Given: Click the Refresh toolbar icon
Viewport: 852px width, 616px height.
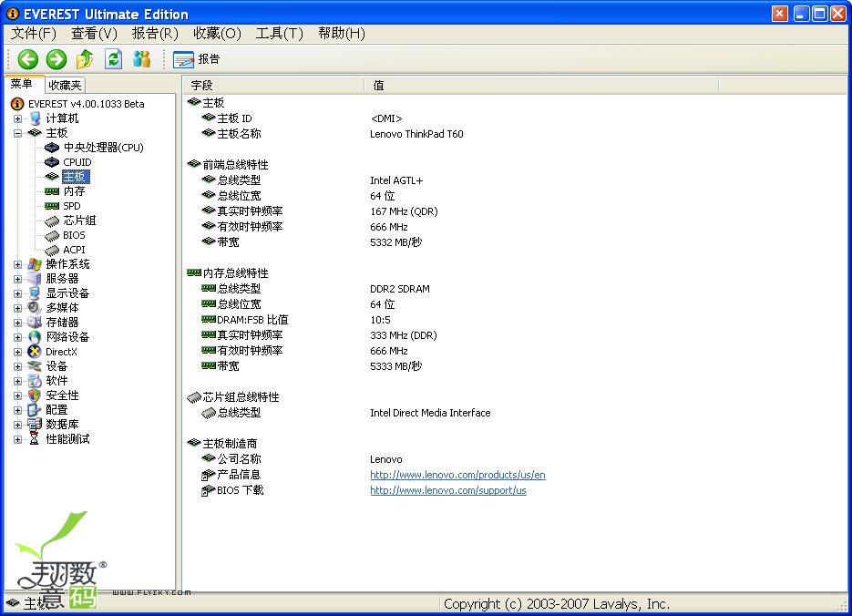Looking at the screenshot, I should [113, 59].
